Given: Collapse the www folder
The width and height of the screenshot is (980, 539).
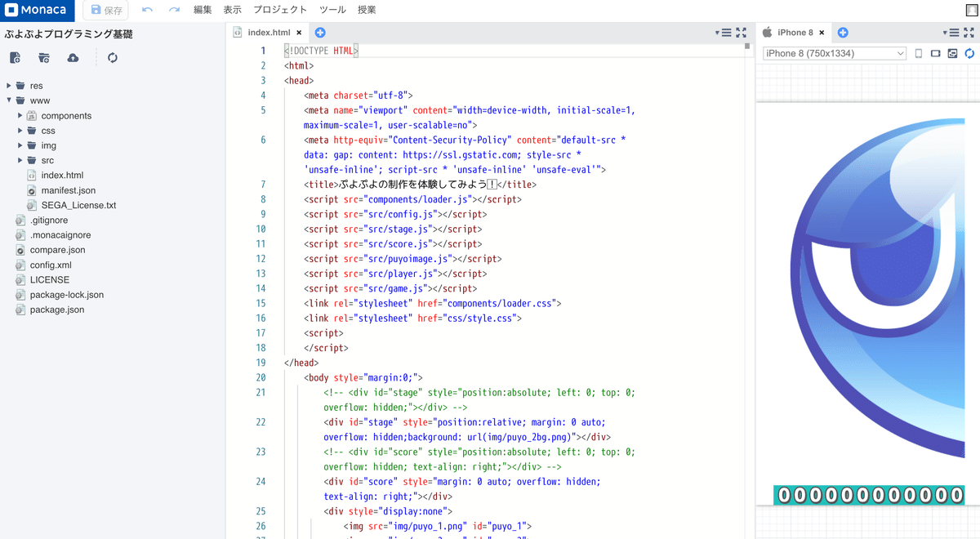Looking at the screenshot, I should pyautogui.click(x=9, y=100).
